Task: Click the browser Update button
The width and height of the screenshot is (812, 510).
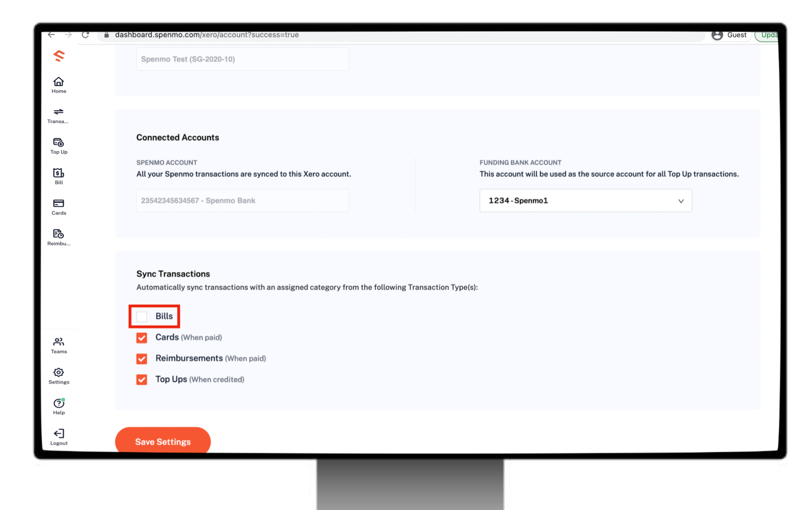Action: (767, 35)
